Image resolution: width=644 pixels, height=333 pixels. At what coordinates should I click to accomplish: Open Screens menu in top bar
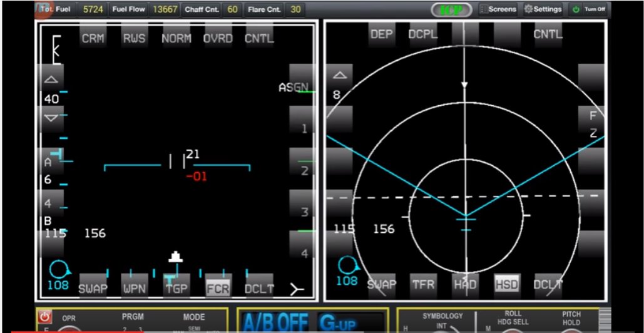point(498,9)
